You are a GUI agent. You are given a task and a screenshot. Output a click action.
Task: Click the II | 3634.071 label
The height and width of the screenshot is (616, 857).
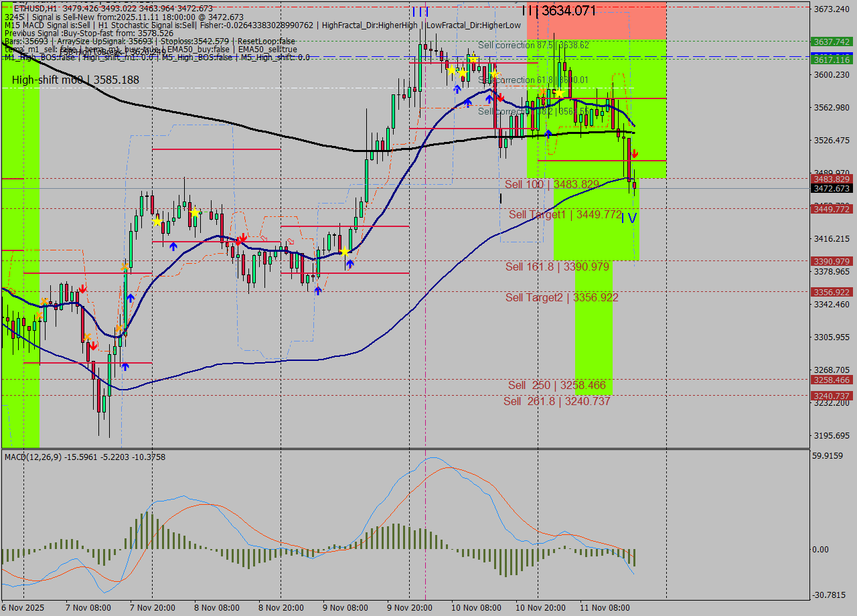coord(558,10)
